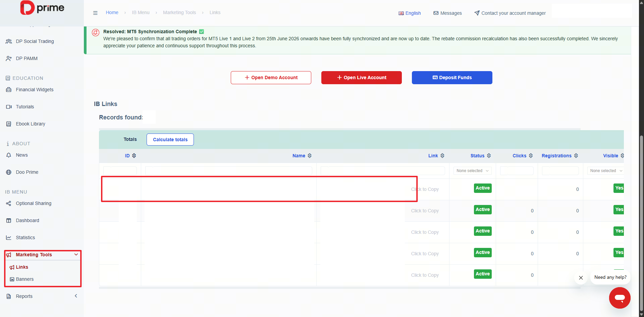Dismiss the Need any help popup
Viewport: 644px width, 317px height.
point(581,278)
